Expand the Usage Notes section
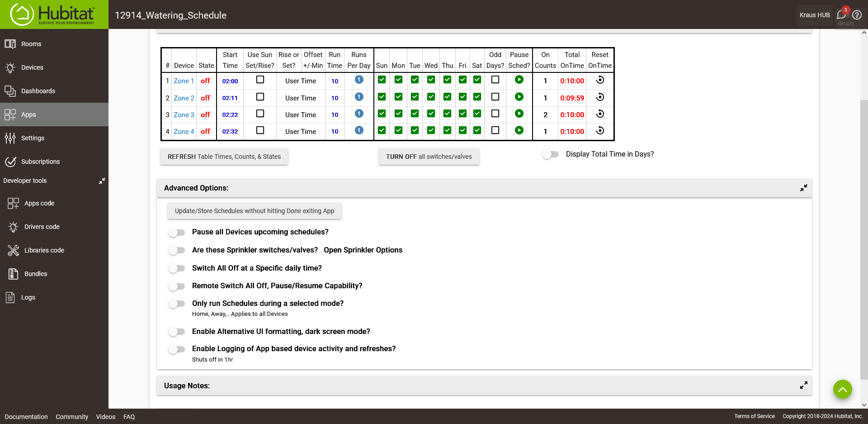 (x=803, y=386)
